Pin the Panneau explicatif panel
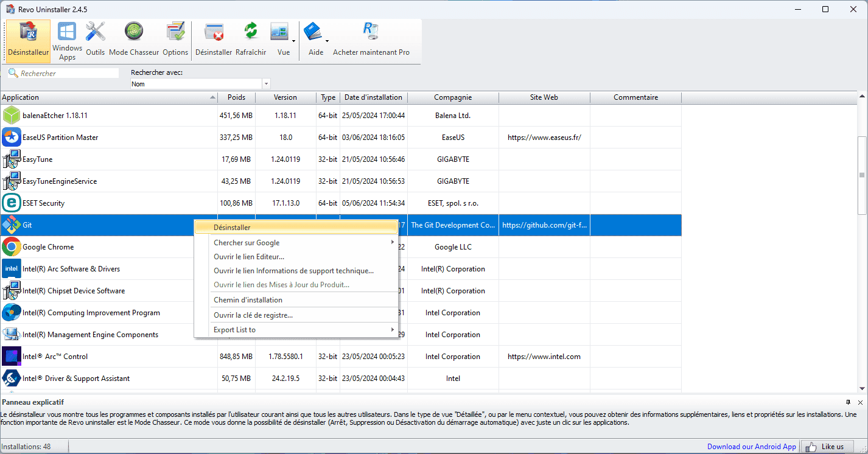This screenshot has height=454, width=868. click(x=849, y=402)
